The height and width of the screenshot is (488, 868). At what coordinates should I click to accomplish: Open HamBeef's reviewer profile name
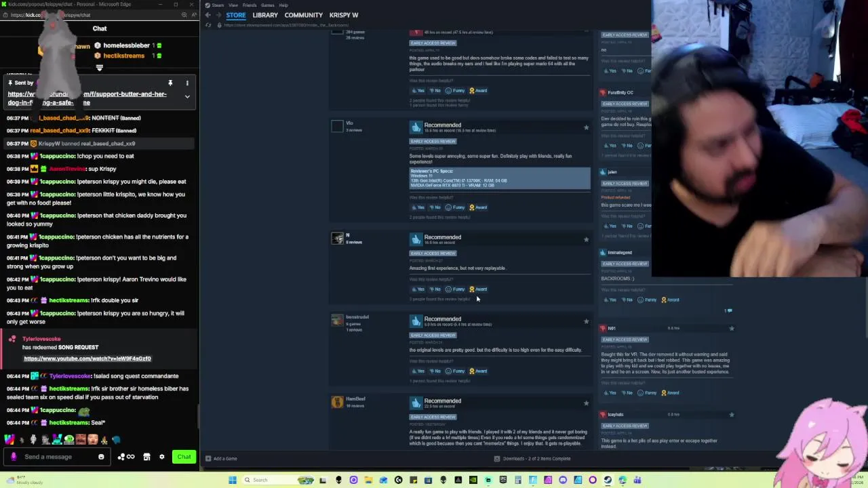(355, 399)
